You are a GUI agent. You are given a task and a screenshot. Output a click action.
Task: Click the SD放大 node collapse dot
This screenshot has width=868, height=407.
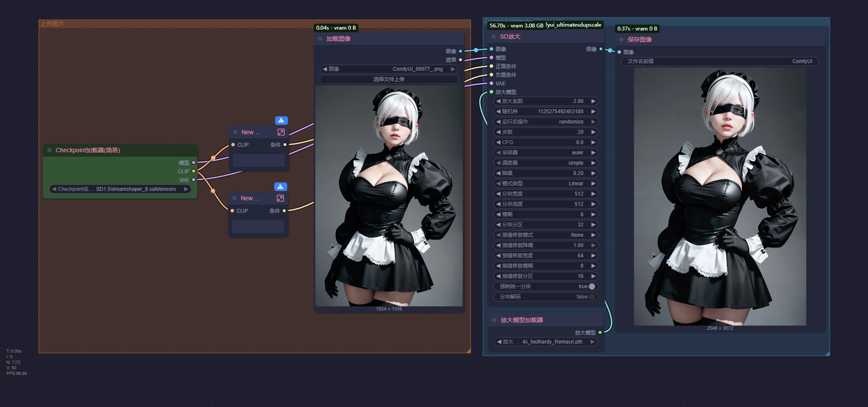coord(494,37)
